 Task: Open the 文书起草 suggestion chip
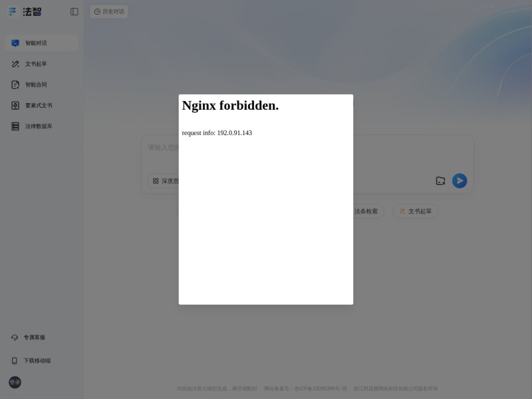point(415,211)
